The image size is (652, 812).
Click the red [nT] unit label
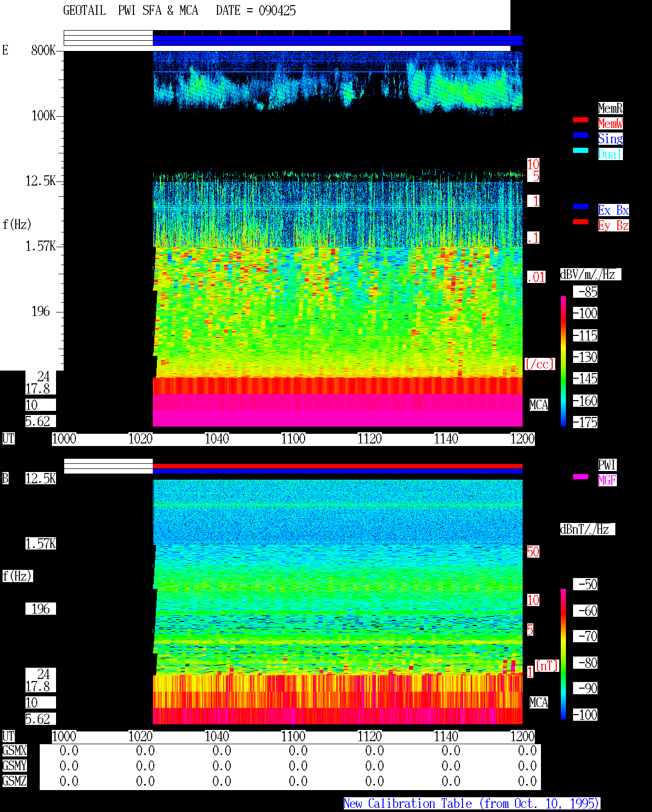(547, 666)
